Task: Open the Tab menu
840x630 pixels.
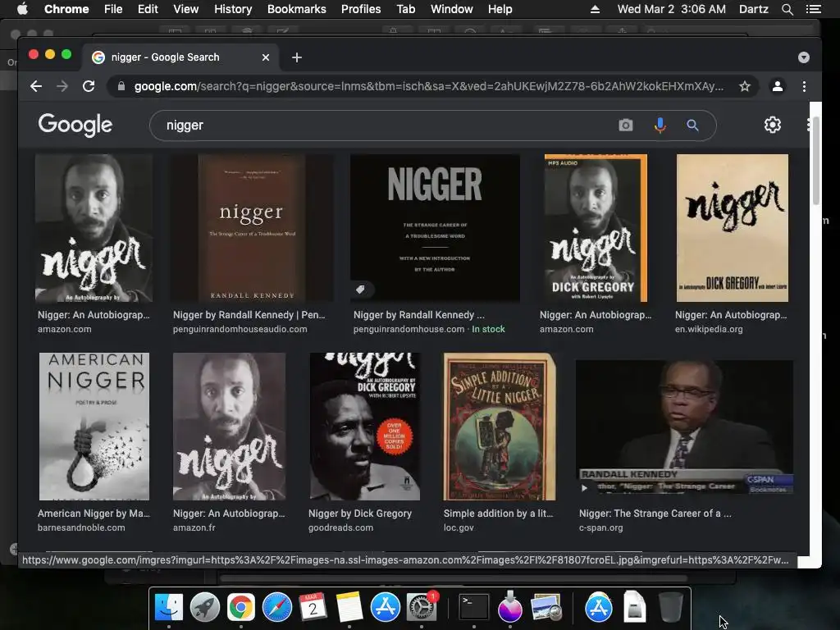Action: click(x=405, y=9)
